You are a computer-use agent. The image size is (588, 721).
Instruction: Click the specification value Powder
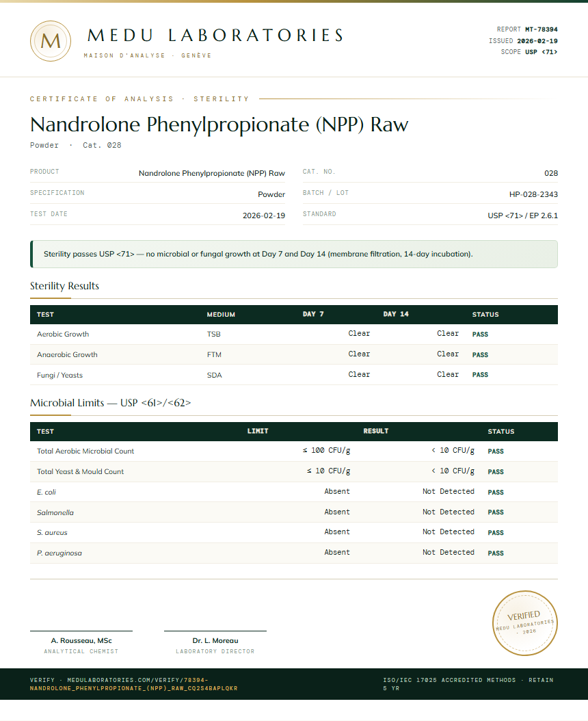click(271, 194)
